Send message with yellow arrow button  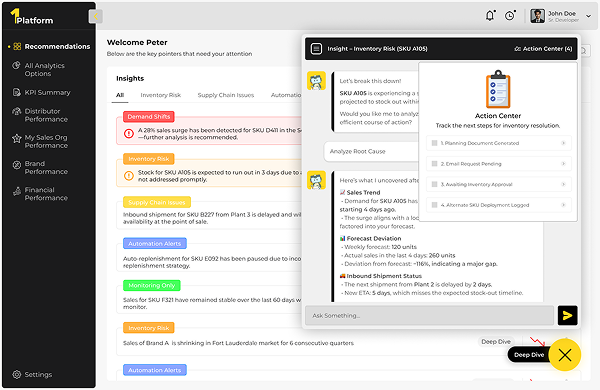[x=567, y=315]
